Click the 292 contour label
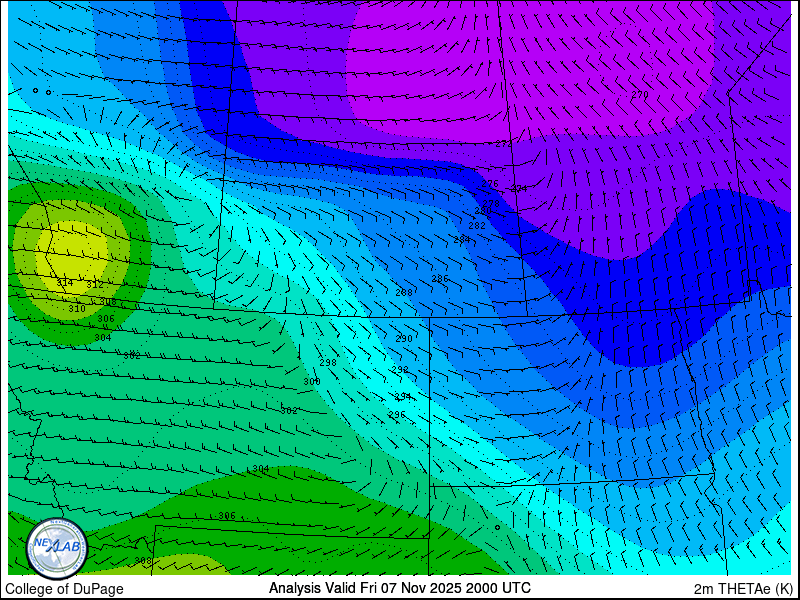This screenshot has height=600, width=800. (400, 369)
